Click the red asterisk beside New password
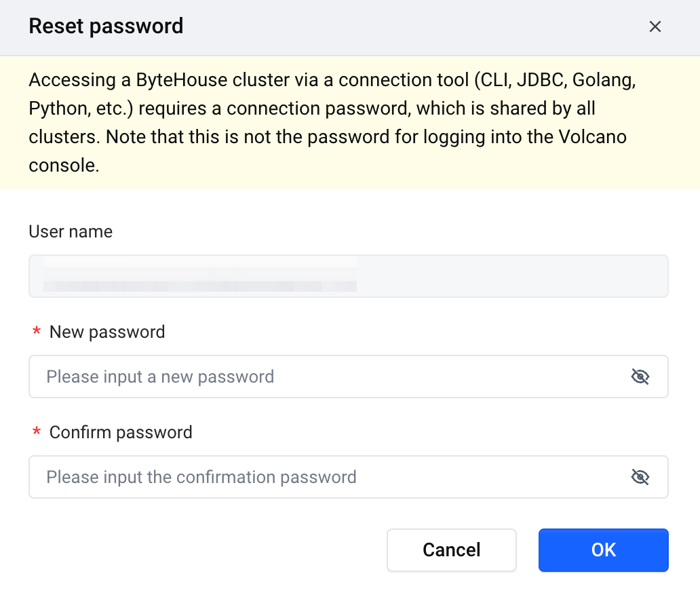The height and width of the screenshot is (597, 700). (x=37, y=332)
